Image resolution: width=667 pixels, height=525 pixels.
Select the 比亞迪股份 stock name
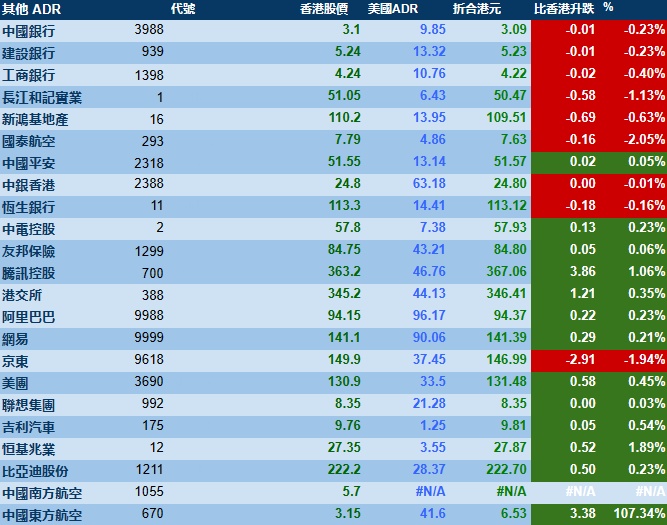pyautogui.click(x=35, y=472)
